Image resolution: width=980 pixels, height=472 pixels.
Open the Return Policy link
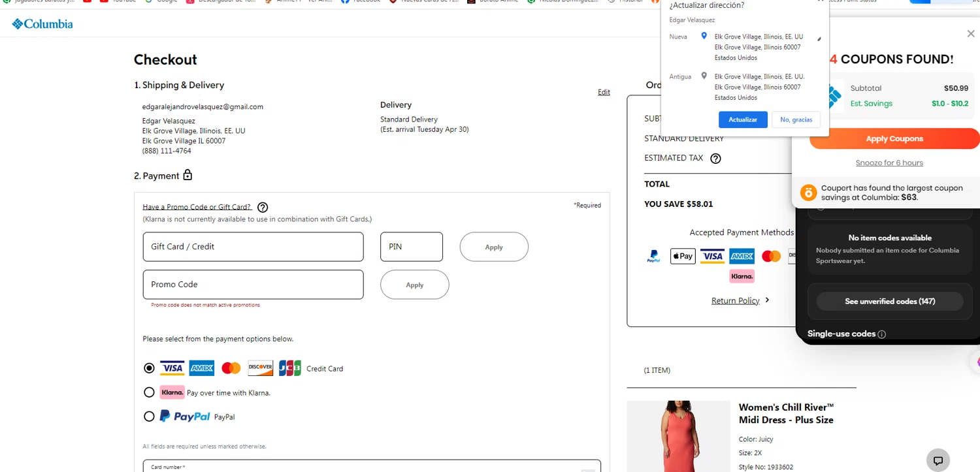pos(736,301)
